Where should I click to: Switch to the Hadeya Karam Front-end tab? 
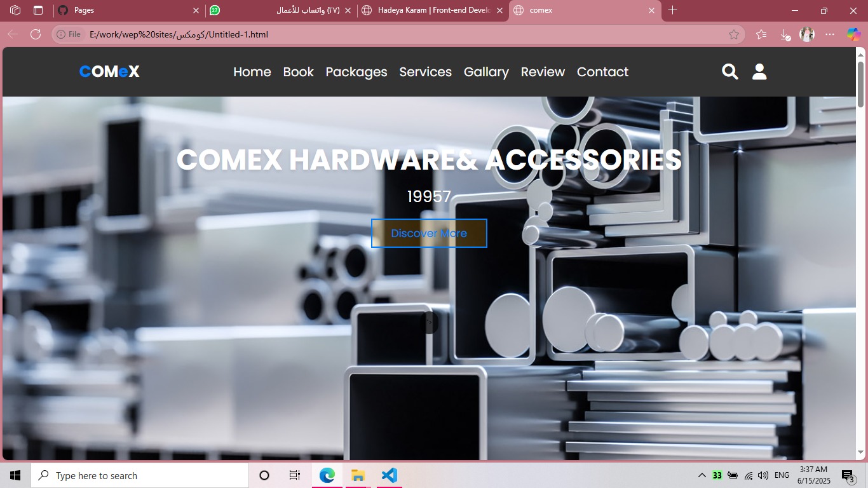point(432,10)
